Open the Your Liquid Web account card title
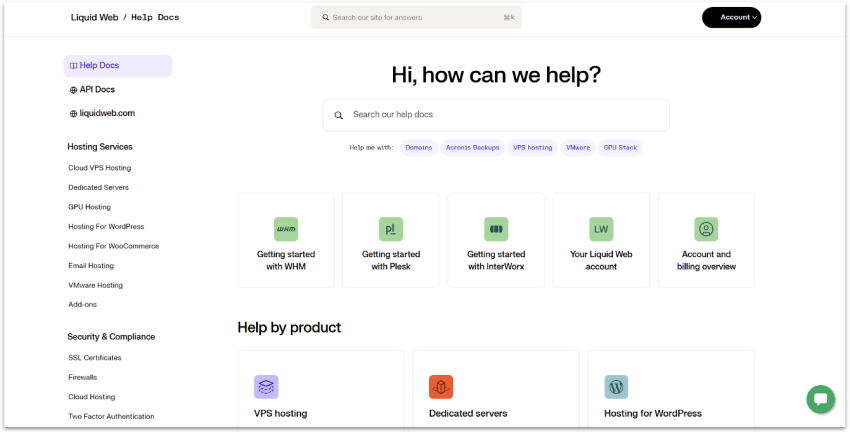Screen dimensions: 850x432 601,260
